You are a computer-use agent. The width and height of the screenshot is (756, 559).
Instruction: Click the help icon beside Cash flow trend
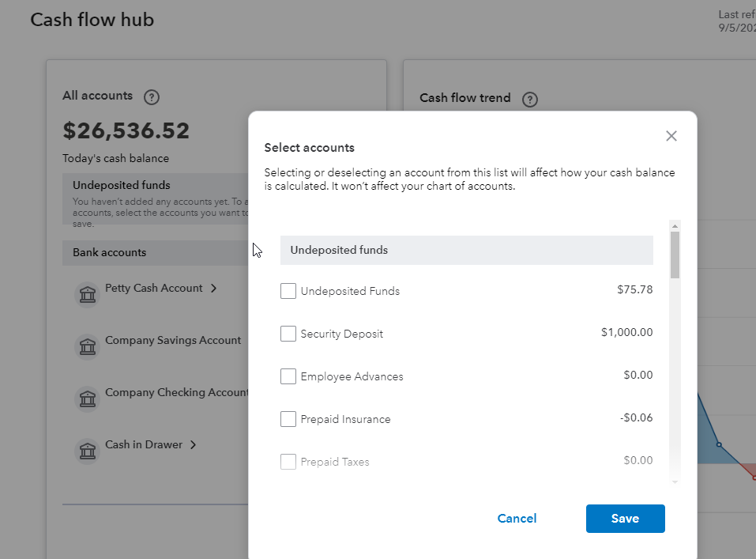click(x=530, y=100)
